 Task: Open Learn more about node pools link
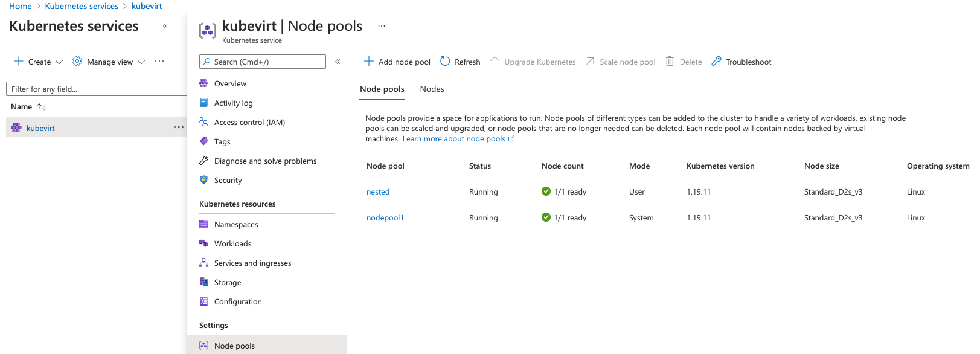[458, 138]
